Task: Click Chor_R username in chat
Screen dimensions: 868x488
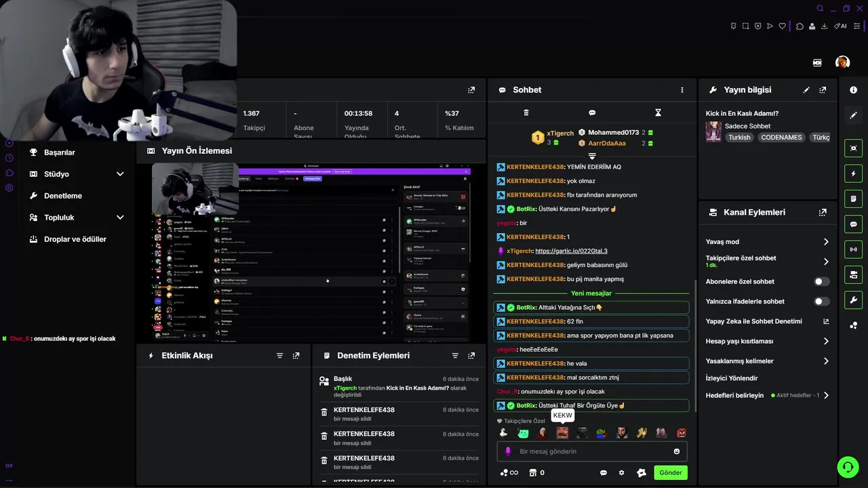Action: coord(507,392)
